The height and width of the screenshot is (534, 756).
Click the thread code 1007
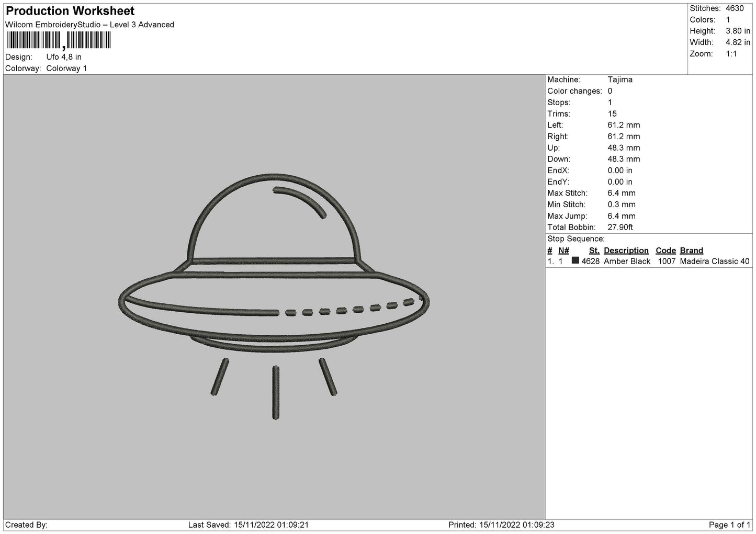667,262
